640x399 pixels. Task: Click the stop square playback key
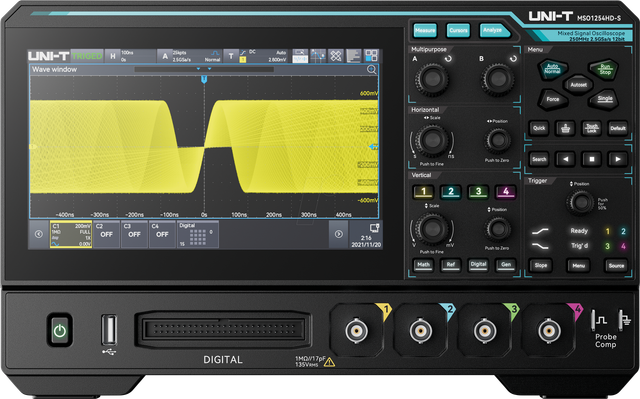click(591, 160)
